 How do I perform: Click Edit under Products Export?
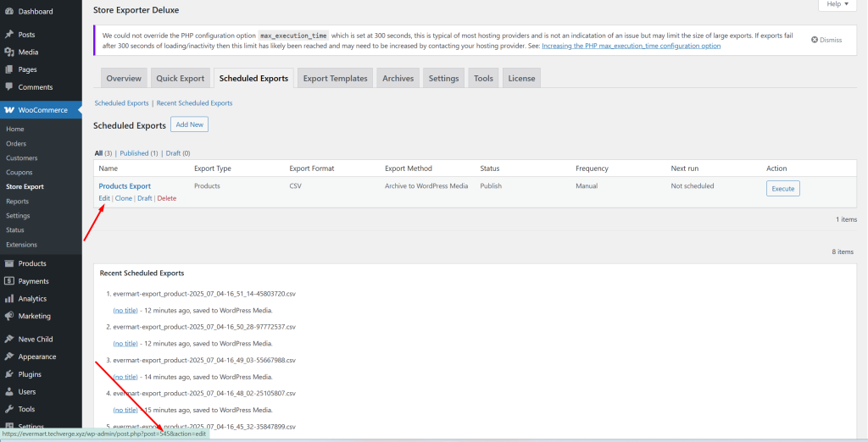(x=104, y=198)
